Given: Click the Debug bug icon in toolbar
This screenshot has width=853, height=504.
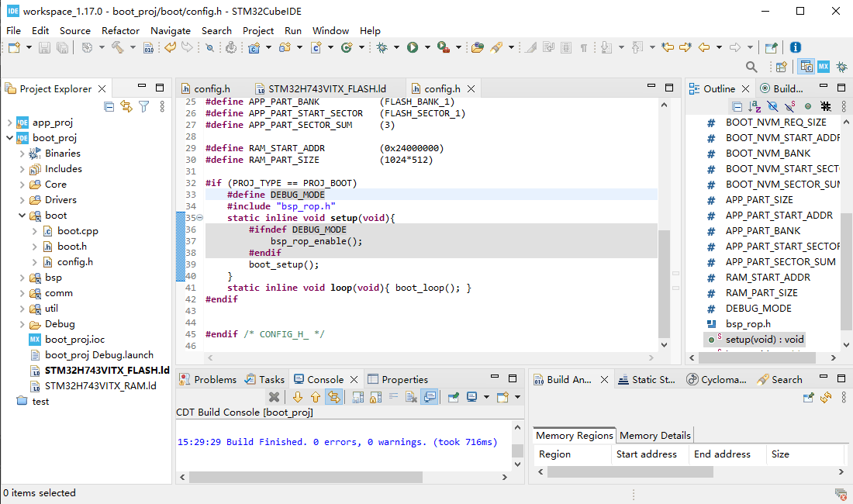Looking at the screenshot, I should coord(382,47).
